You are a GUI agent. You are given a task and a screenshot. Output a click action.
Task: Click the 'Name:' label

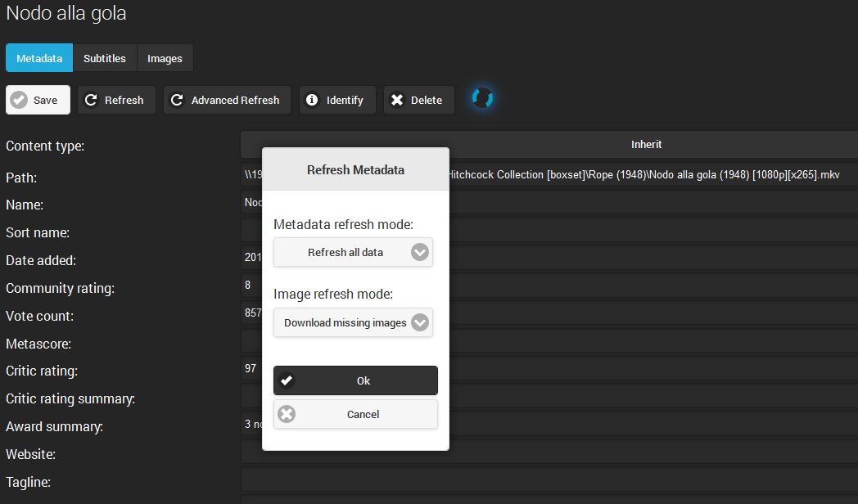coord(25,205)
